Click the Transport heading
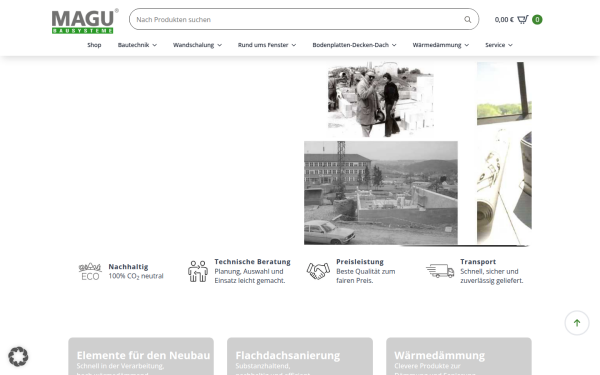The height and width of the screenshot is (375, 600). [x=478, y=262]
